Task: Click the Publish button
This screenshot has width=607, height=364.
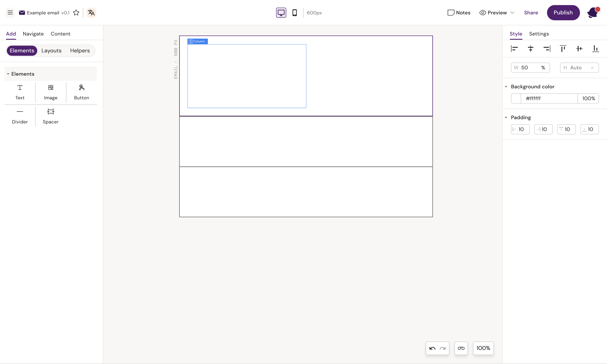Action: pyautogui.click(x=563, y=13)
